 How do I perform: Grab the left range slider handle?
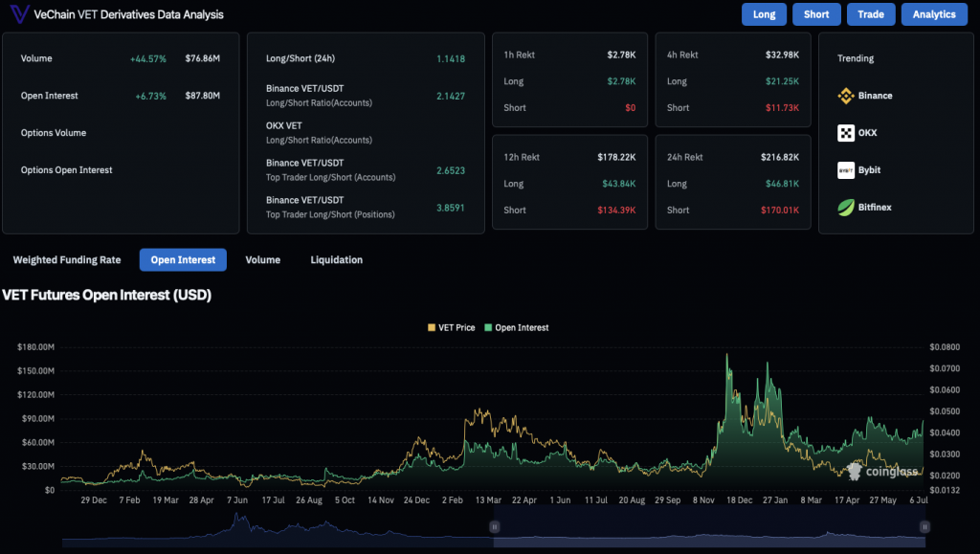(495, 527)
